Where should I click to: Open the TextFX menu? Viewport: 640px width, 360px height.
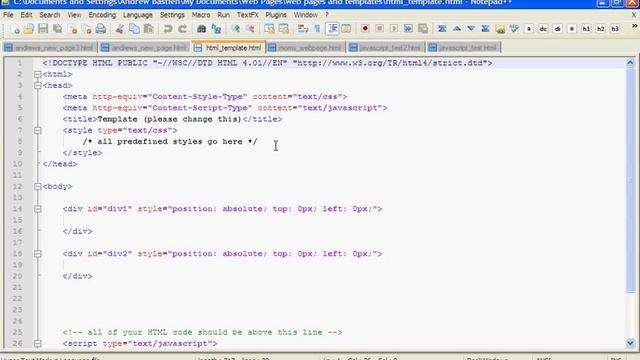click(x=248, y=15)
